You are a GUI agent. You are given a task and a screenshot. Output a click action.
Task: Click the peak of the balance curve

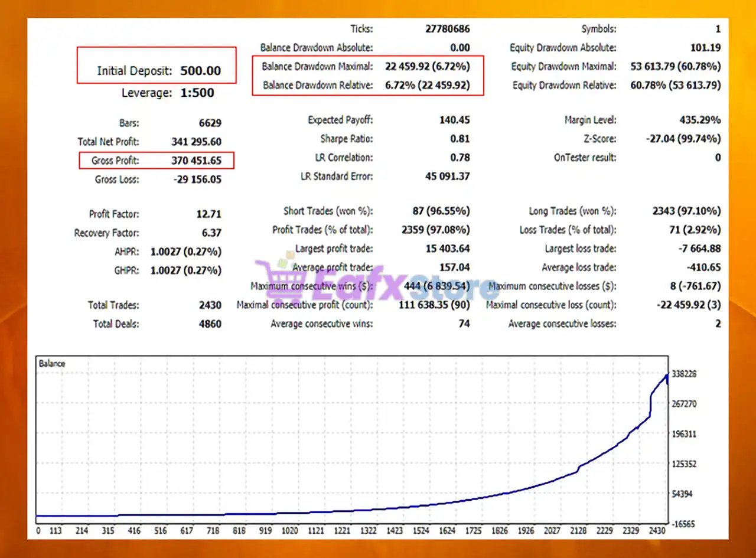pyautogui.click(x=667, y=374)
